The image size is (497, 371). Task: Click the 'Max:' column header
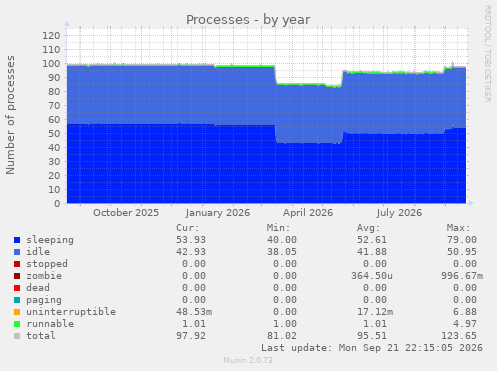pos(458,228)
